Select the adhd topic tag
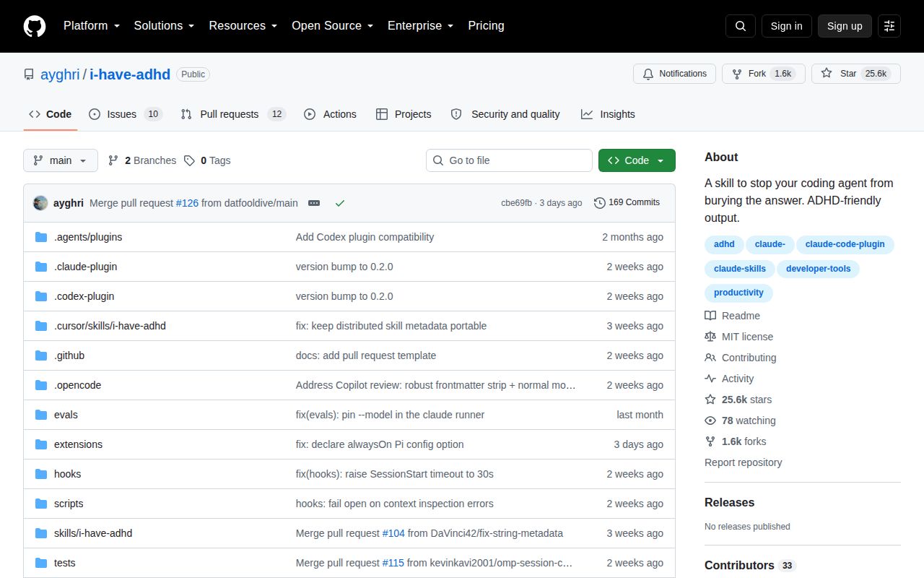Screen dimensions: 924x578 [724, 244]
